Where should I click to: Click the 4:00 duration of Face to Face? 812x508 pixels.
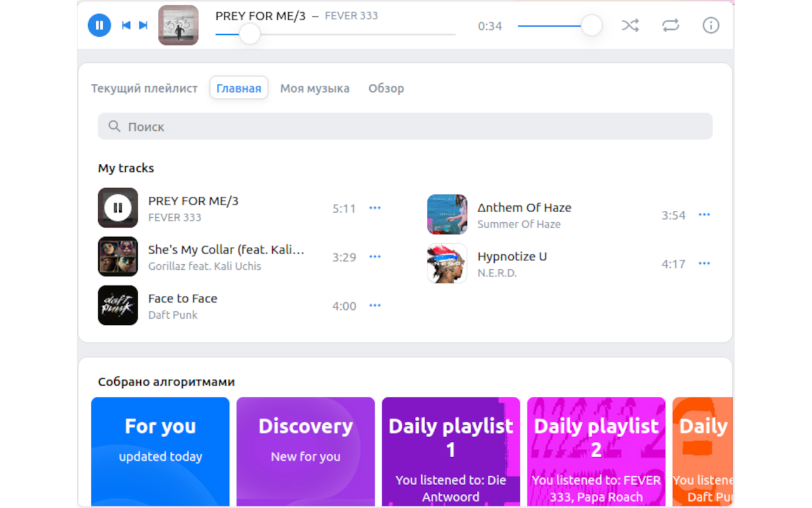(x=344, y=306)
